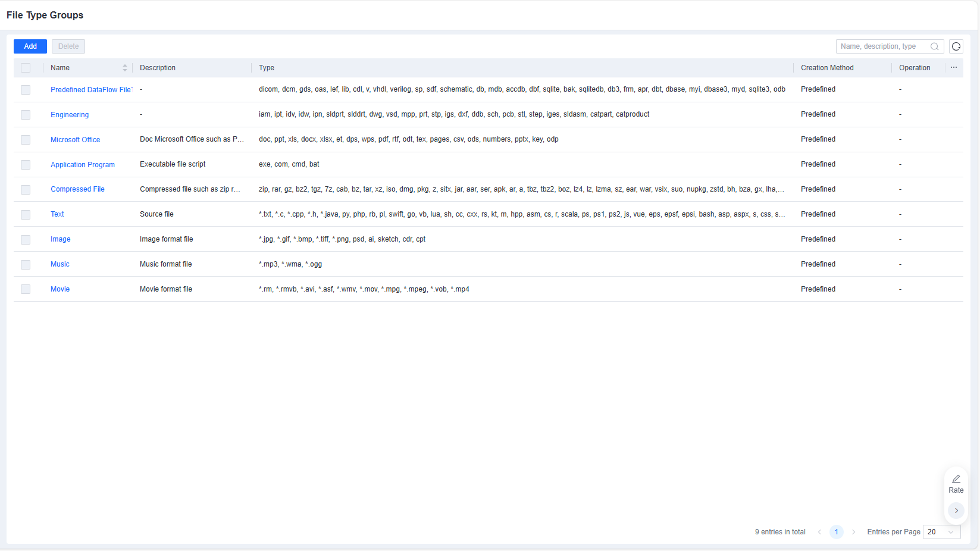Check the Image row checkbox

pos(26,240)
